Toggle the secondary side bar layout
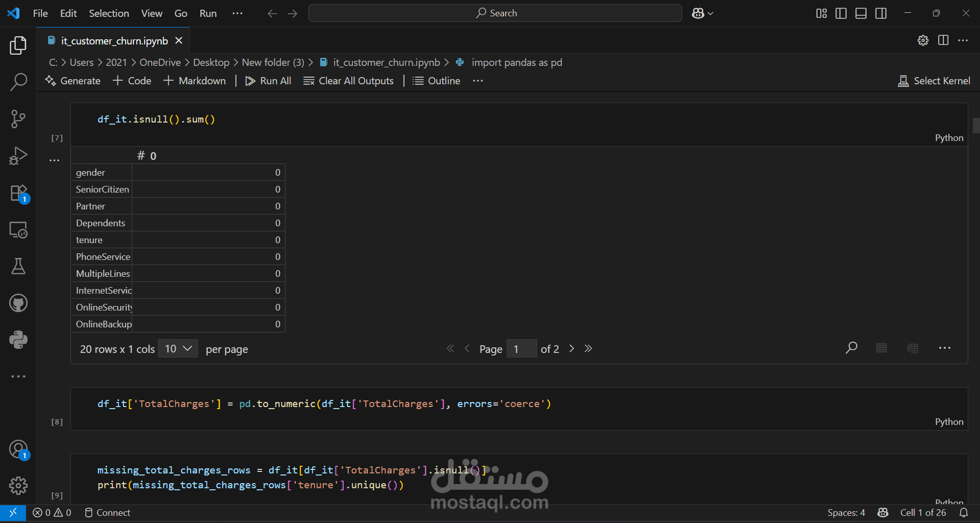Image resolution: width=980 pixels, height=523 pixels. (x=881, y=13)
